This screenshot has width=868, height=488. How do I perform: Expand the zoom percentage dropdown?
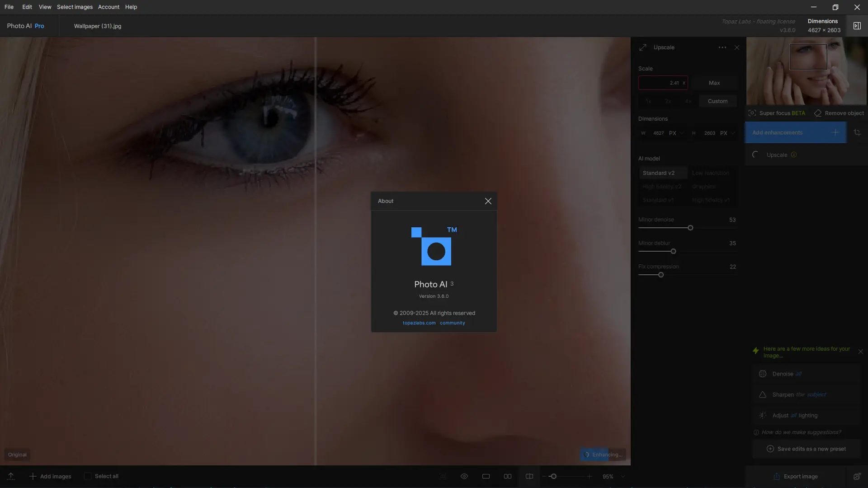coord(623,476)
